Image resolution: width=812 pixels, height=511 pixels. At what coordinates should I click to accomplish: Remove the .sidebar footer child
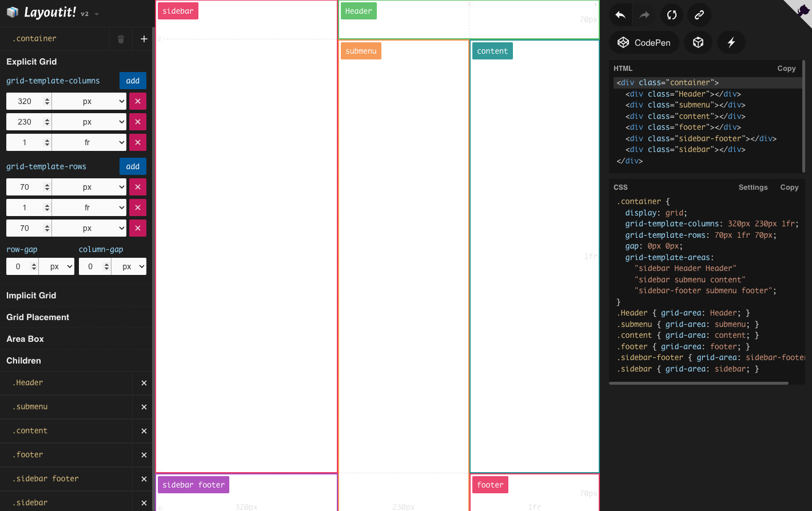coord(144,478)
